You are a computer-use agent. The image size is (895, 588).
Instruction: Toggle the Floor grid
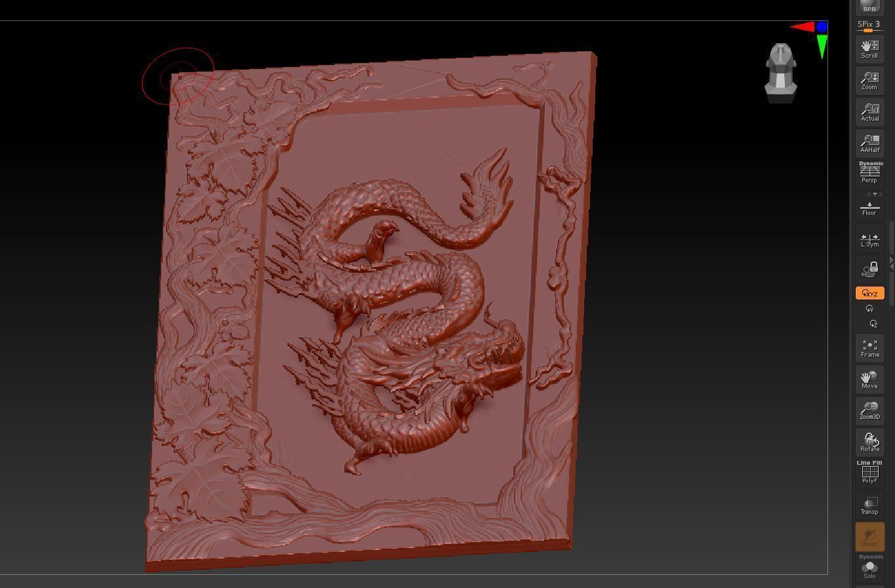[x=869, y=206]
